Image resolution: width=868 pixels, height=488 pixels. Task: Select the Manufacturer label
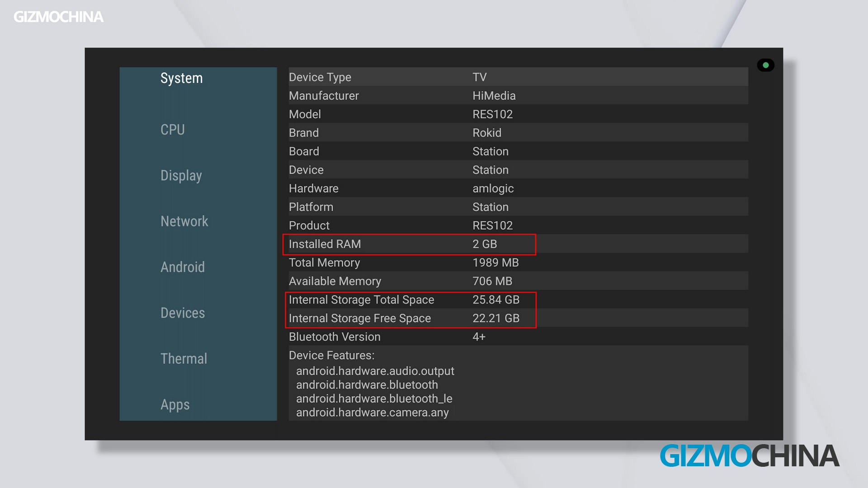(324, 96)
